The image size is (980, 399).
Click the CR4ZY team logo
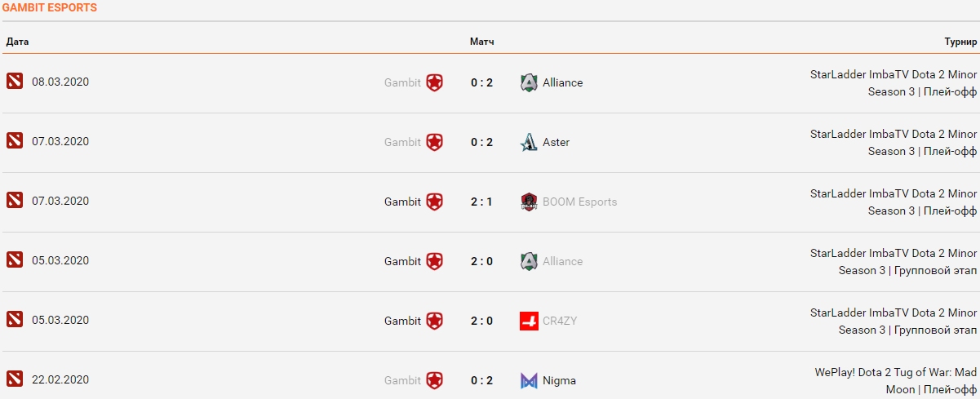coord(529,321)
